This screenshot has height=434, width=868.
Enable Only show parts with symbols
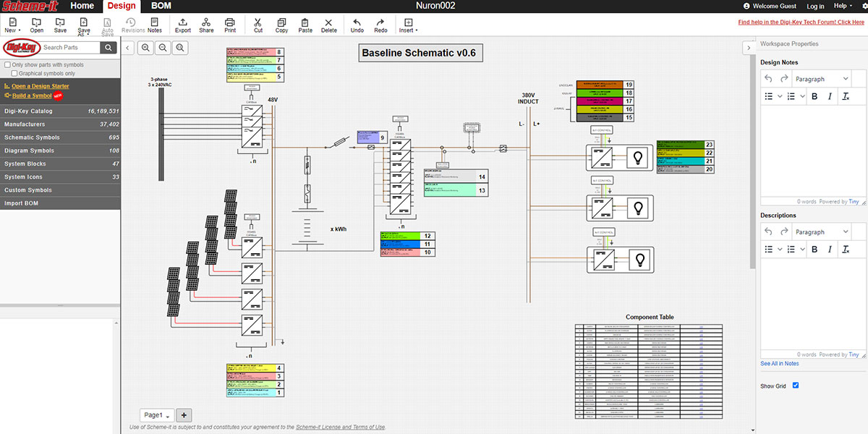(8, 65)
